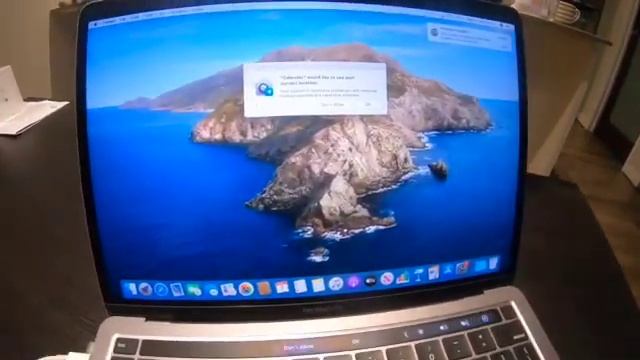Open Launchpad from the Dock

(x=145, y=289)
